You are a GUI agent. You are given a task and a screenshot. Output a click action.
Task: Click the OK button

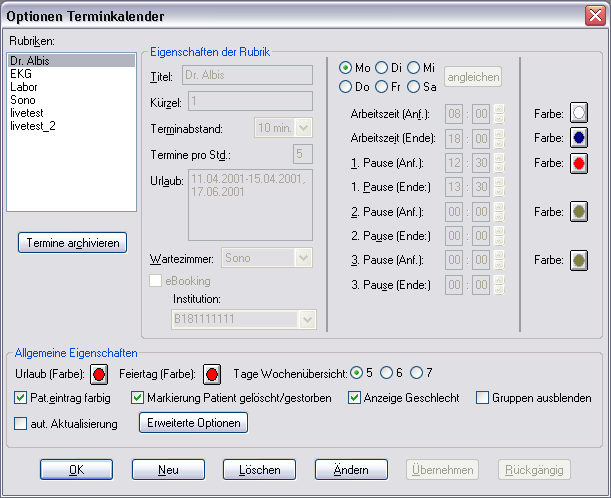(x=76, y=470)
